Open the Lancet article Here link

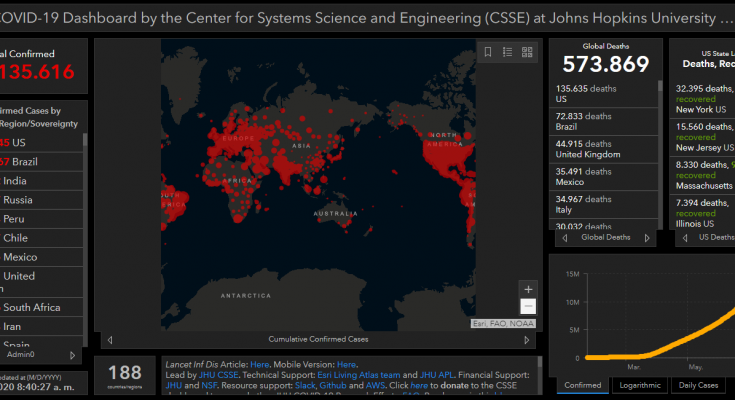point(259,364)
